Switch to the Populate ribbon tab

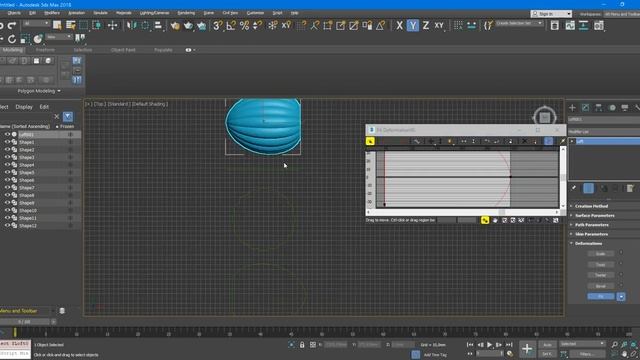(x=163, y=50)
